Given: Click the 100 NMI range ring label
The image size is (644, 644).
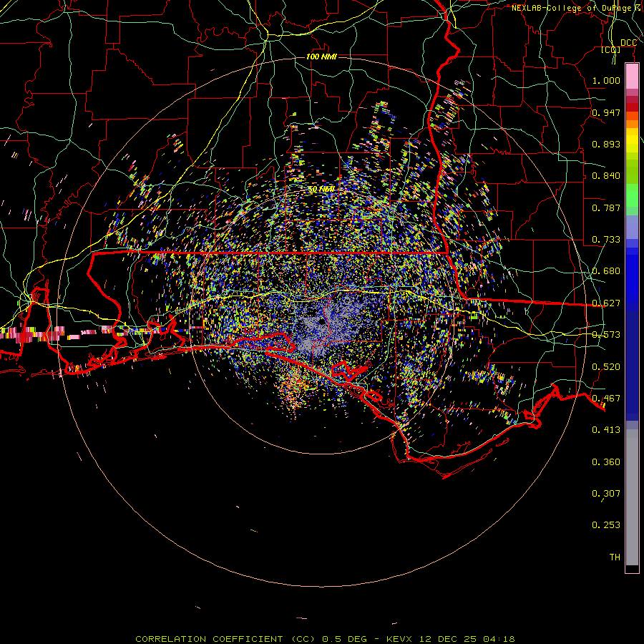Looking at the screenshot, I should click(321, 57).
